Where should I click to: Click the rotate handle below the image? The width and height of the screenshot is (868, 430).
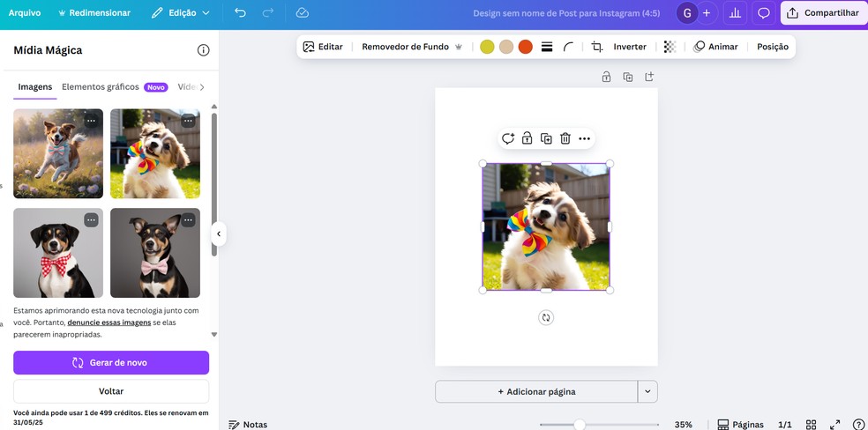[546, 317]
